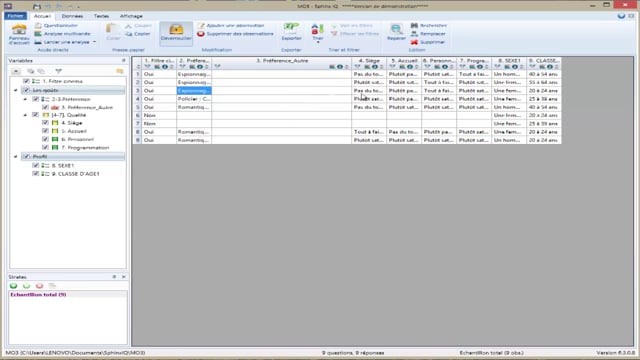Click the Policier cell in row 4
The height and width of the screenshot is (360, 640).
pos(194,99)
